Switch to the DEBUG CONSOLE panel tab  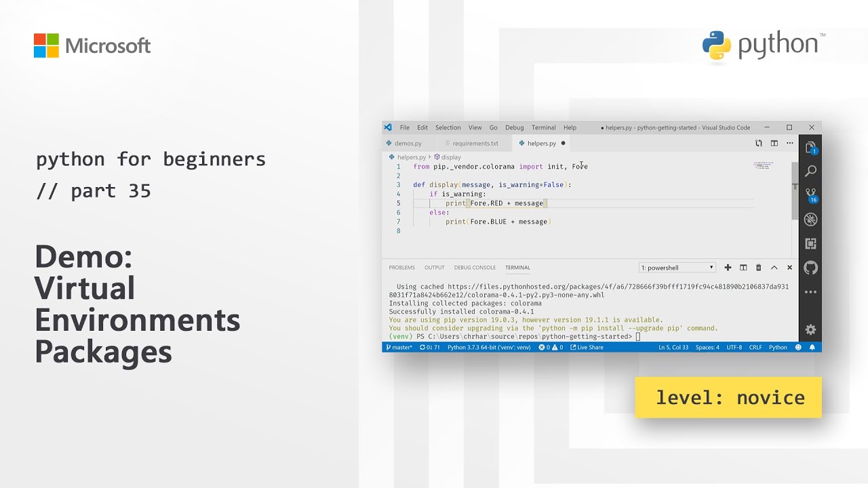(475, 268)
